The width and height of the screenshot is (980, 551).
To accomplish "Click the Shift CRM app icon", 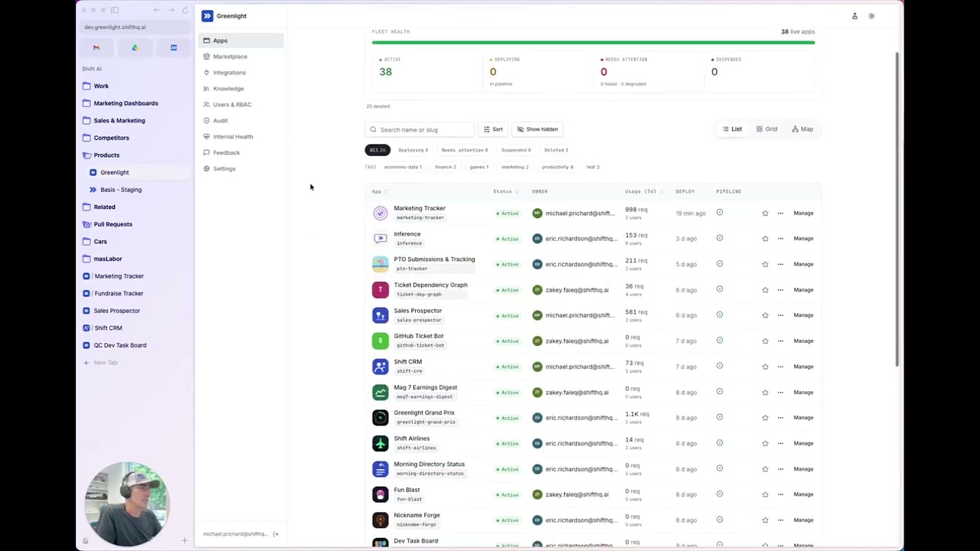I will (381, 367).
